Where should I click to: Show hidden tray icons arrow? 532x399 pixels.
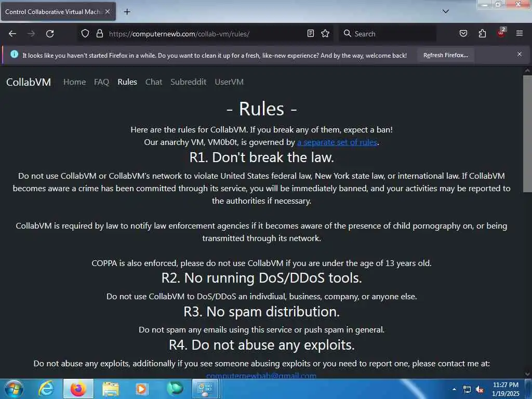coord(454,389)
